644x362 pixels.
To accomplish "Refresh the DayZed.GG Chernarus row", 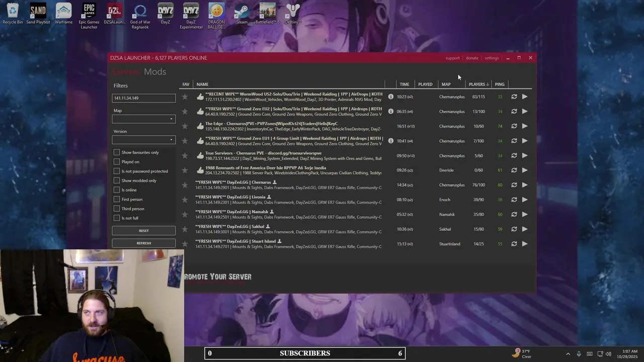I will (x=514, y=185).
